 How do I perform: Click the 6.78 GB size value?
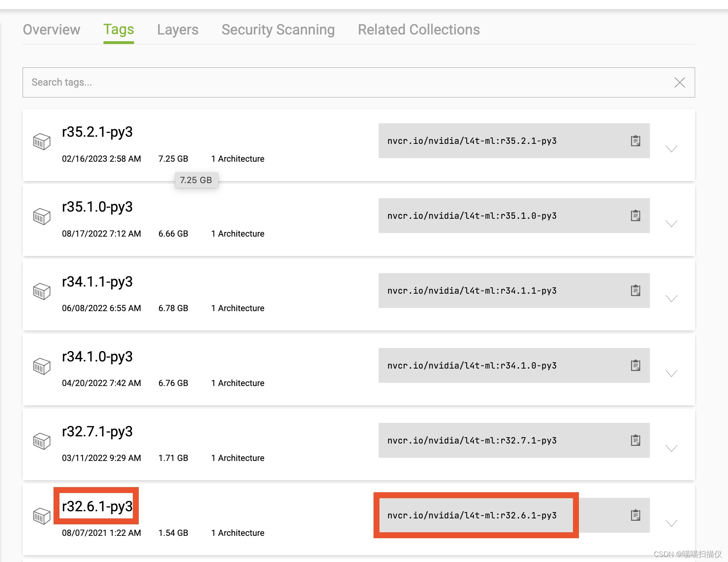click(x=173, y=308)
